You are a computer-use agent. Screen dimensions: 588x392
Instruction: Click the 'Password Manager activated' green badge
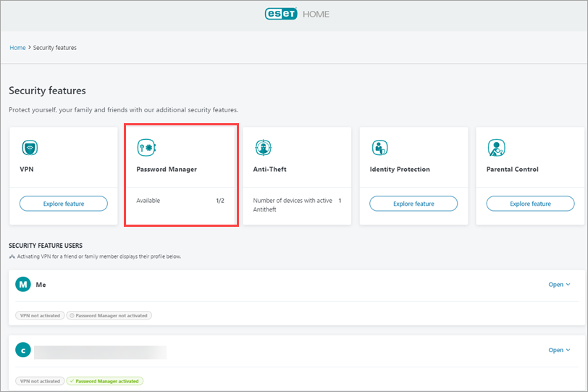[x=105, y=381]
